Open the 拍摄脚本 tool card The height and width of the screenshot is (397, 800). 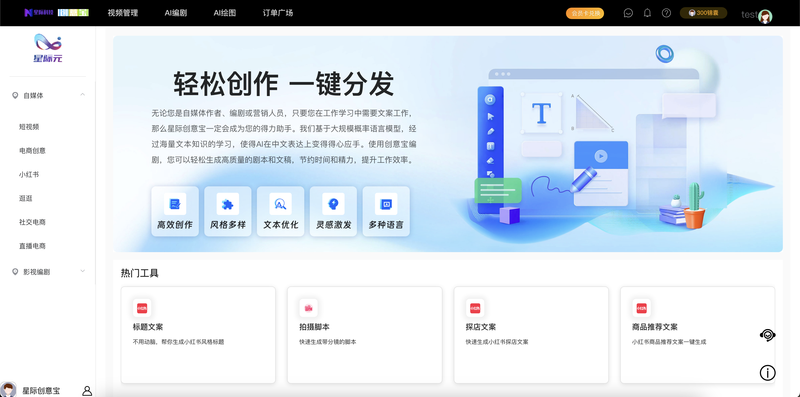coord(364,335)
